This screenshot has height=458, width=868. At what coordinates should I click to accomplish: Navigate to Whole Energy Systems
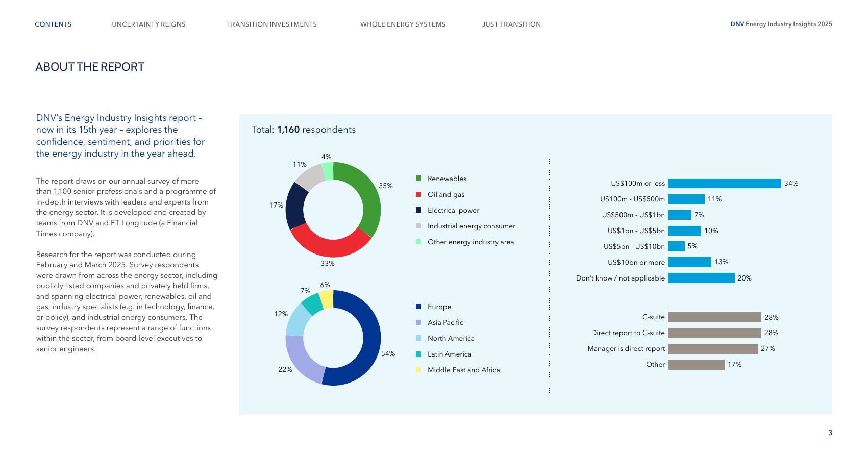403,24
